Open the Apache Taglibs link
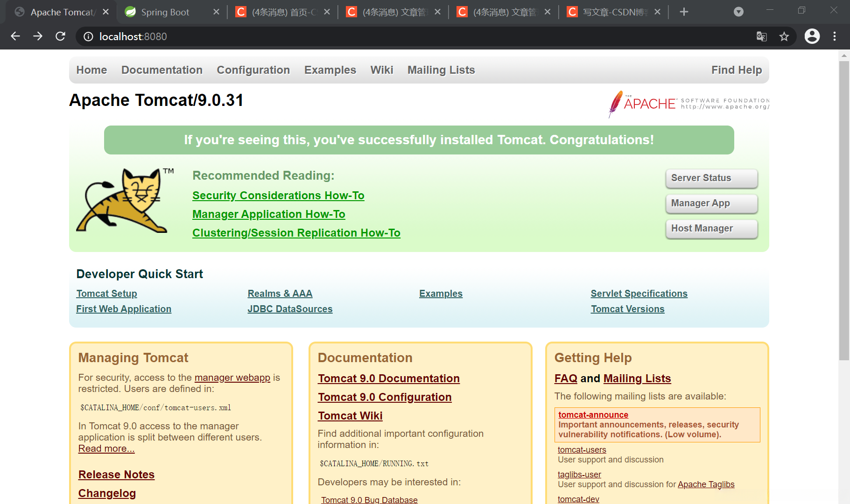 click(706, 484)
